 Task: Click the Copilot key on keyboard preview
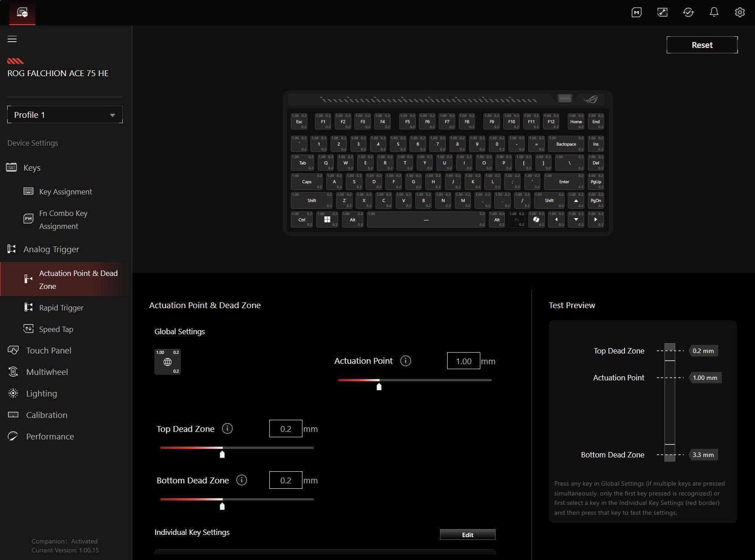tap(536, 220)
